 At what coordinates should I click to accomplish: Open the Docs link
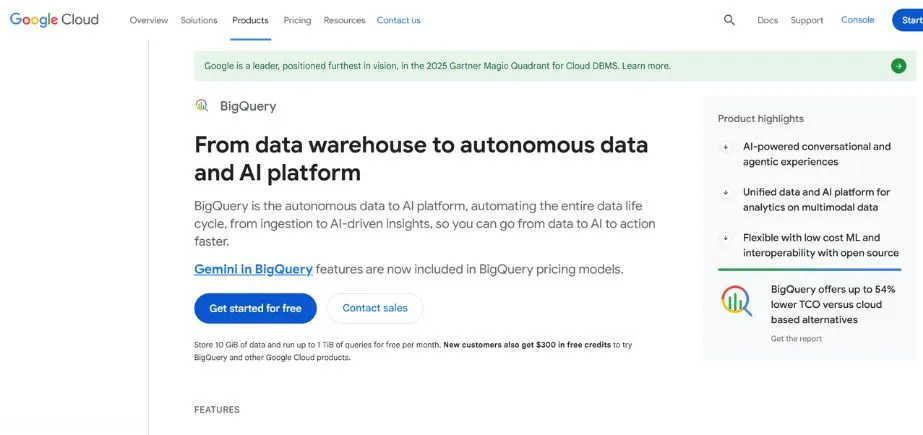click(768, 20)
